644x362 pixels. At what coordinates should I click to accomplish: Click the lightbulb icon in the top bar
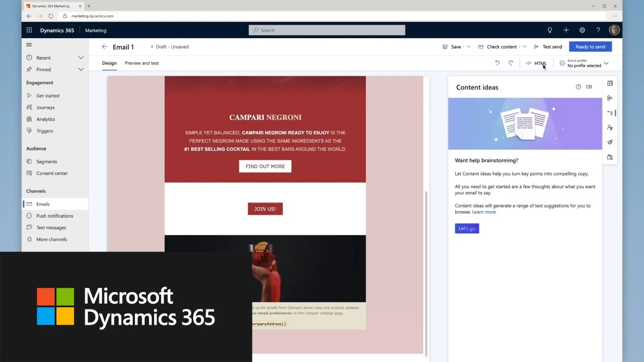click(550, 30)
